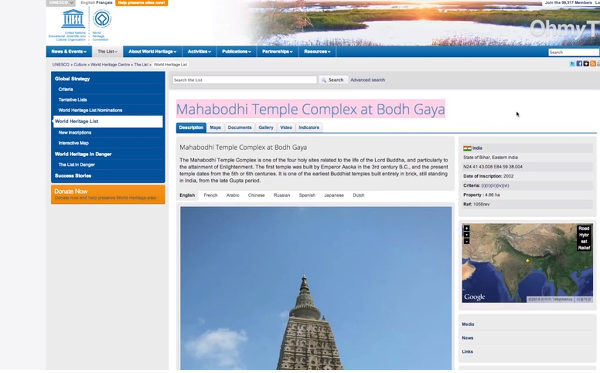Image resolution: width=600 pixels, height=373 pixels.
Task: Select English description language
Action: click(x=187, y=195)
